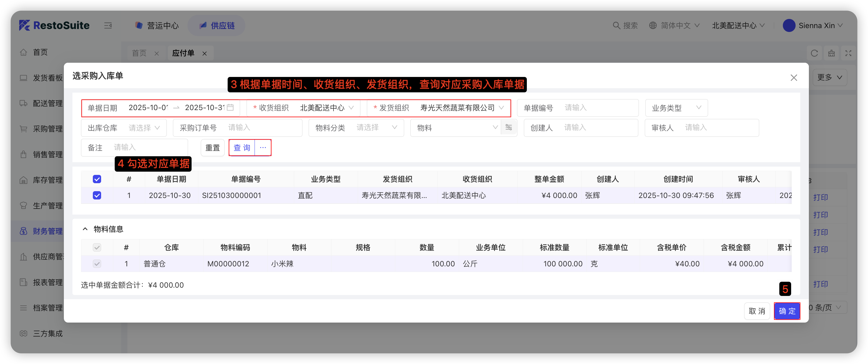Image resolution: width=868 pixels, height=364 pixels.
Task: Click the sidebar collapse menu icon
Action: pos(108,26)
